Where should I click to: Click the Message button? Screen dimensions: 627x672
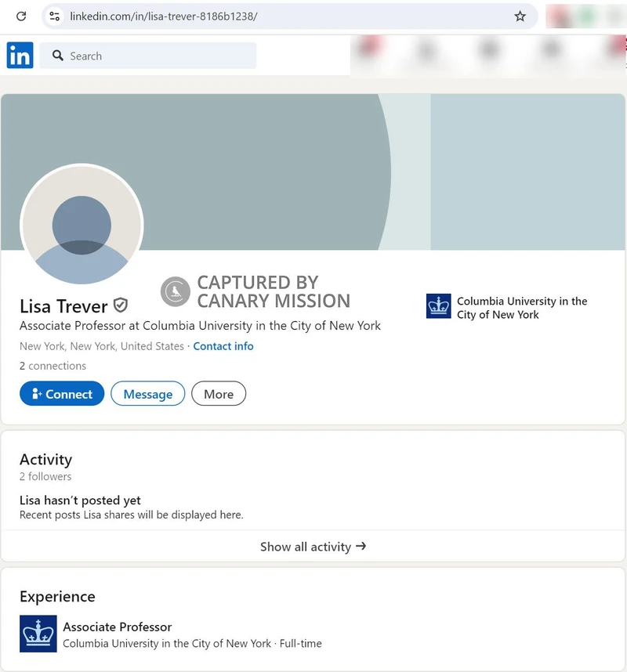point(148,394)
